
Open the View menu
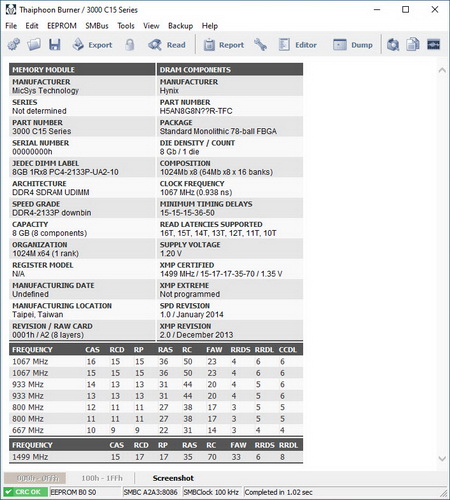click(151, 26)
